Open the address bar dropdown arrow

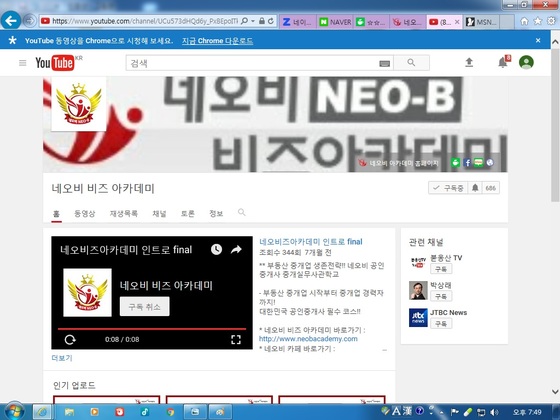tap(253, 21)
